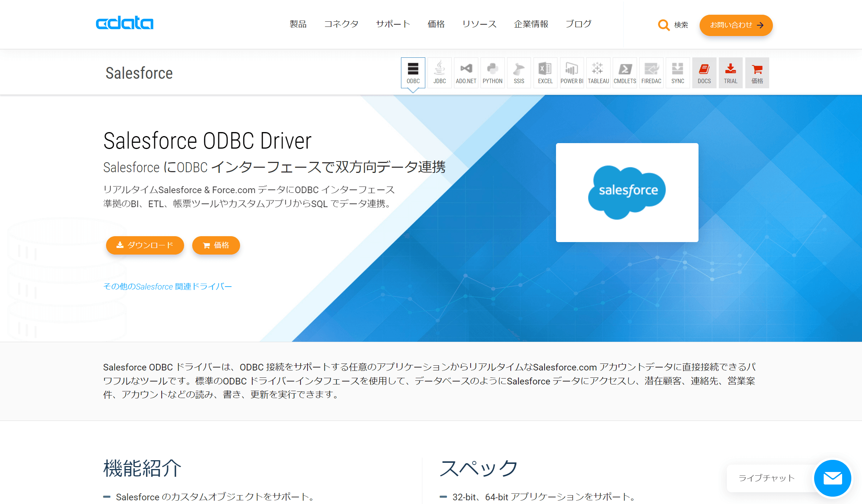Image resolution: width=862 pixels, height=504 pixels.
Task: Click the Sync icon
Action: (x=678, y=72)
